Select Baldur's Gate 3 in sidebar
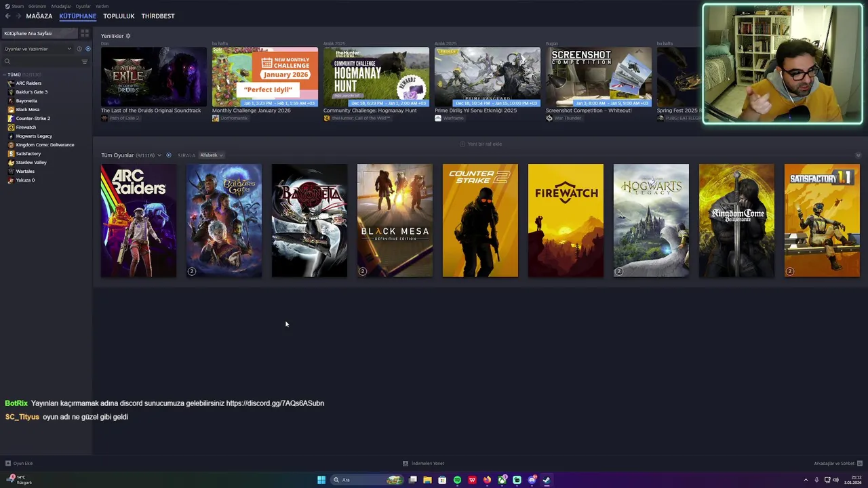The height and width of the screenshot is (488, 868). tap(31, 92)
